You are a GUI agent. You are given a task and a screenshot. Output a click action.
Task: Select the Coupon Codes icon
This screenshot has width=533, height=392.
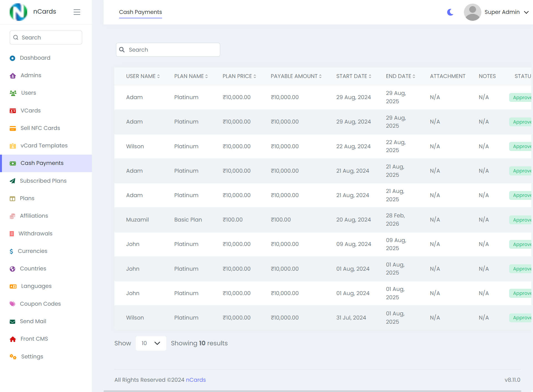(x=12, y=304)
